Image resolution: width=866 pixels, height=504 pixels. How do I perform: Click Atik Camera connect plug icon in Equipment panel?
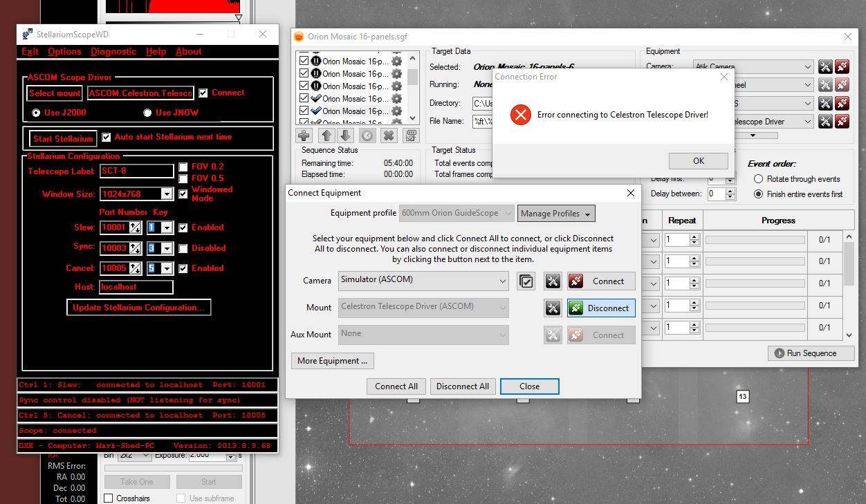click(842, 66)
